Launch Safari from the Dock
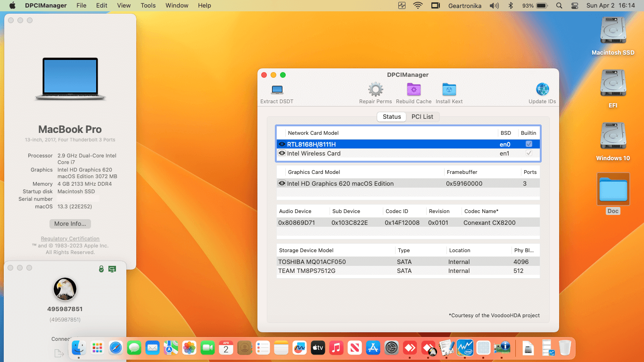Viewport: 644px width, 362px height. pyautogui.click(x=116, y=348)
